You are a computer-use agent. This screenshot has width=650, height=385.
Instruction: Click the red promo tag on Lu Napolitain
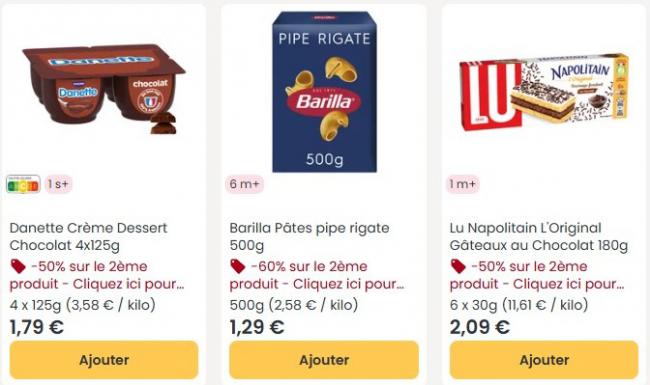[x=458, y=266]
